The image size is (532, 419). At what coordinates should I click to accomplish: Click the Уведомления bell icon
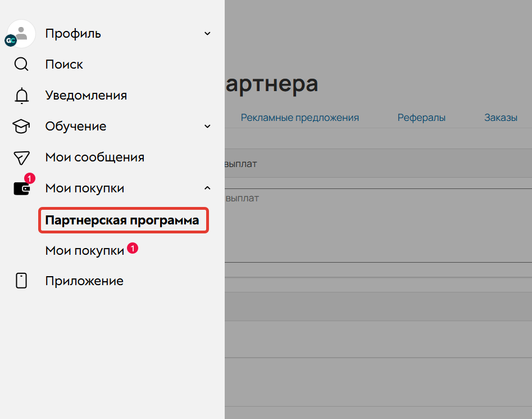(21, 95)
